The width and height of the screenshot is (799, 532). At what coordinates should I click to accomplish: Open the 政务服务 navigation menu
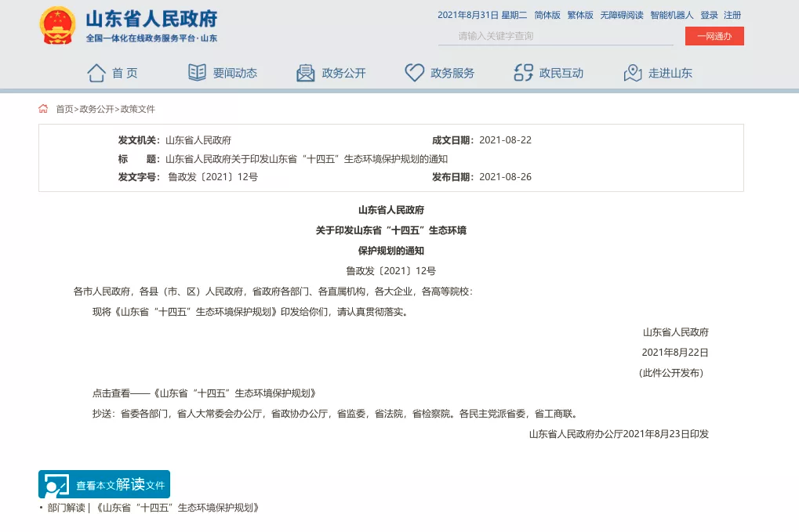tap(452, 74)
